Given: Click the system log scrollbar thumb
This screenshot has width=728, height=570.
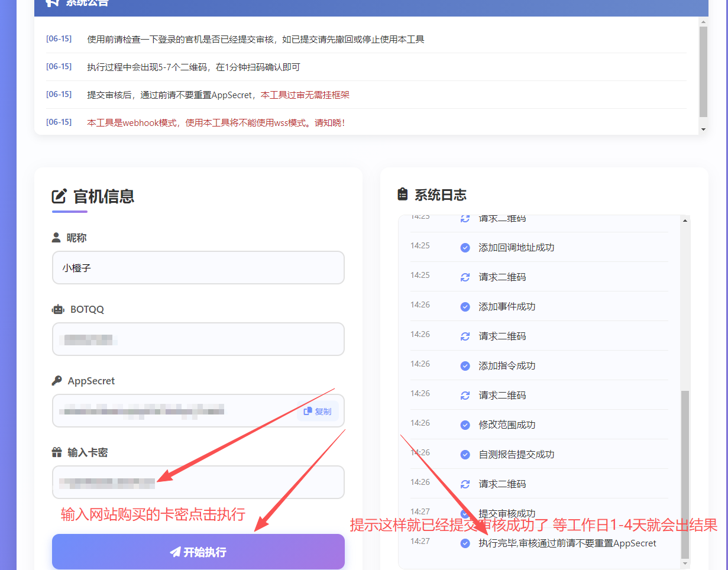Looking at the screenshot, I should click(685, 473).
